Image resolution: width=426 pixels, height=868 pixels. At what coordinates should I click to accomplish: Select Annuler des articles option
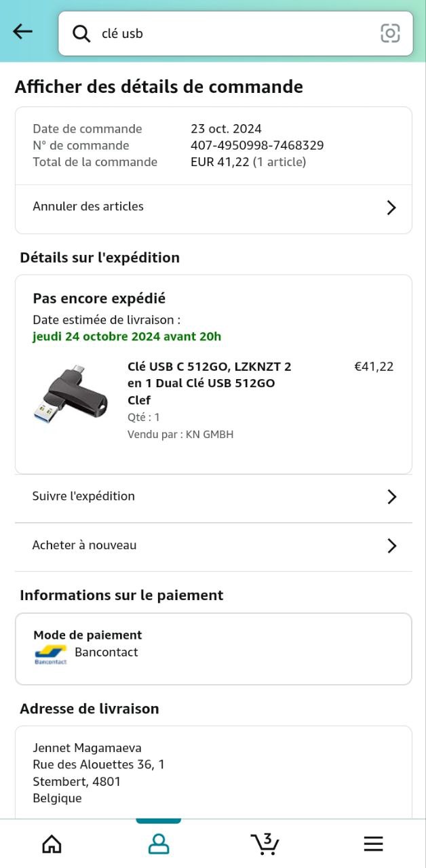coord(88,206)
